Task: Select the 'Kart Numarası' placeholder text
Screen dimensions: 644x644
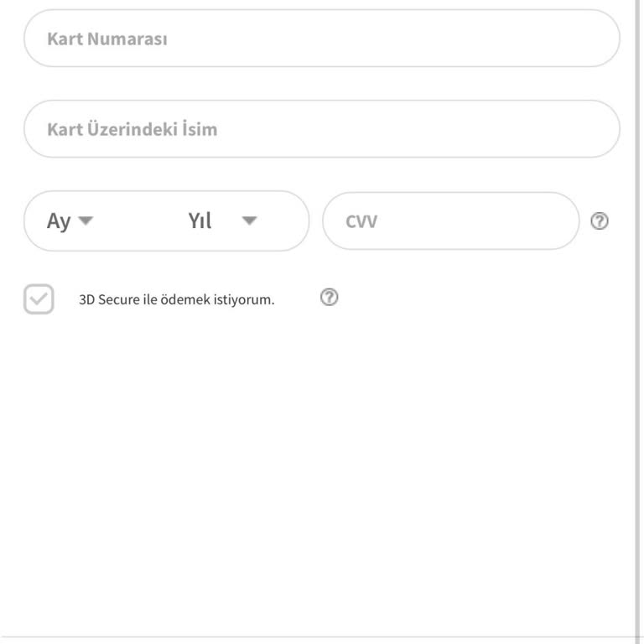Action: click(106, 39)
